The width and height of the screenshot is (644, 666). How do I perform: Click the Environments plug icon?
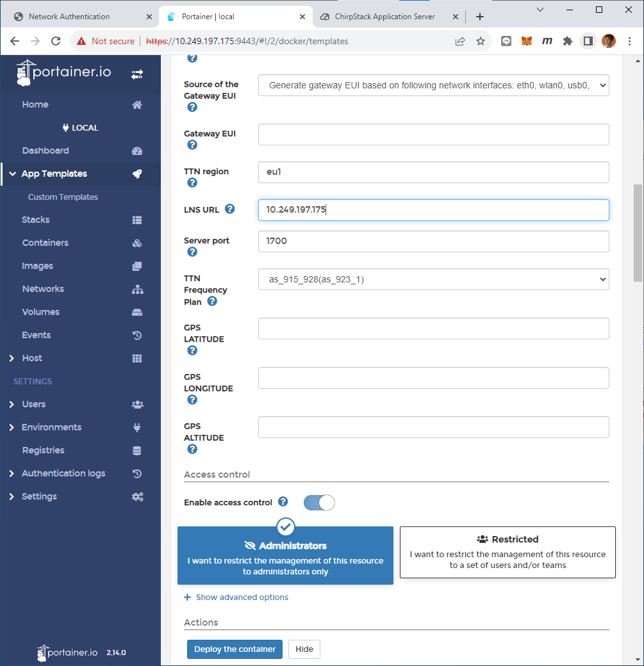[137, 428]
